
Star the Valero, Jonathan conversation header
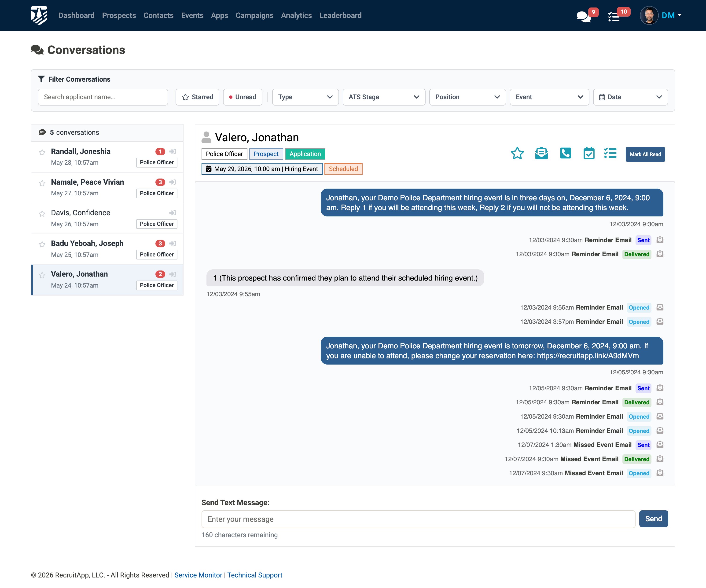[x=517, y=153]
